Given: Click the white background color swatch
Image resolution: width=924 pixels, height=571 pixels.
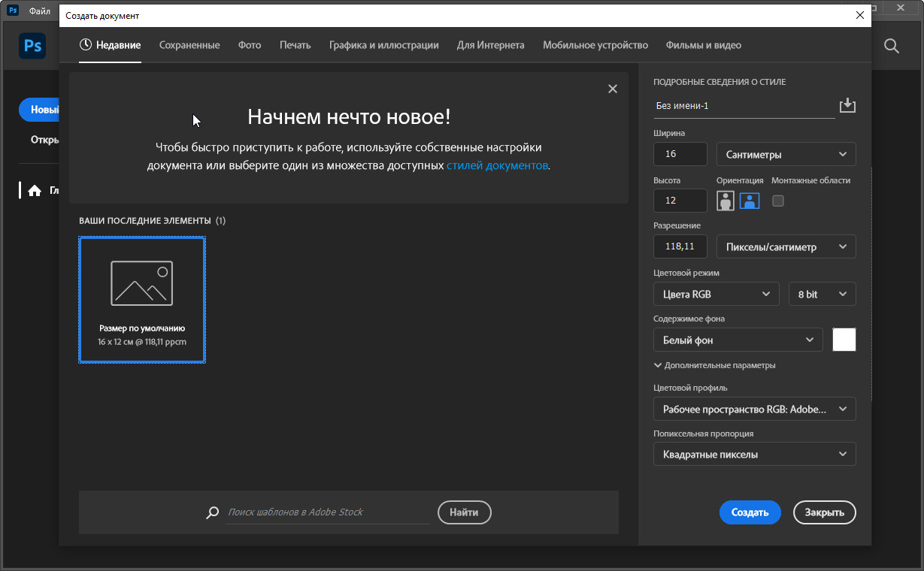Looking at the screenshot, I should pyautogui.click(x=844, y=340).
